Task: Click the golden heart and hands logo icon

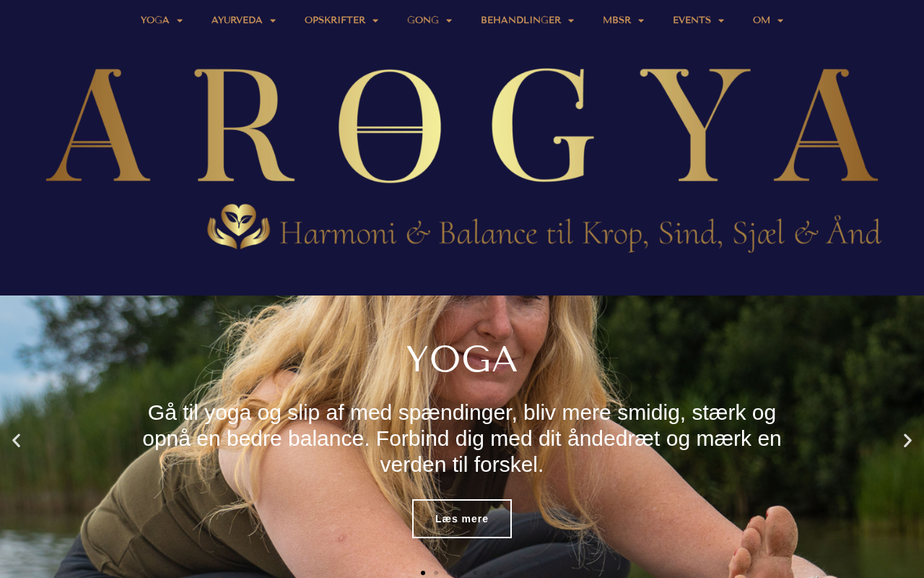Action: tap(239, 227)
